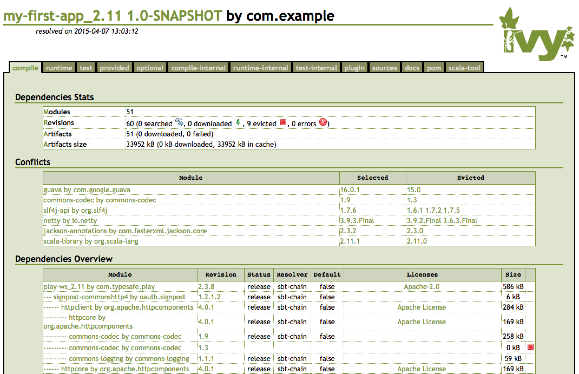Open the sources tab
The width and height of the screenshot is (579, 374).
pyautogui.click(x=384, y=68)
